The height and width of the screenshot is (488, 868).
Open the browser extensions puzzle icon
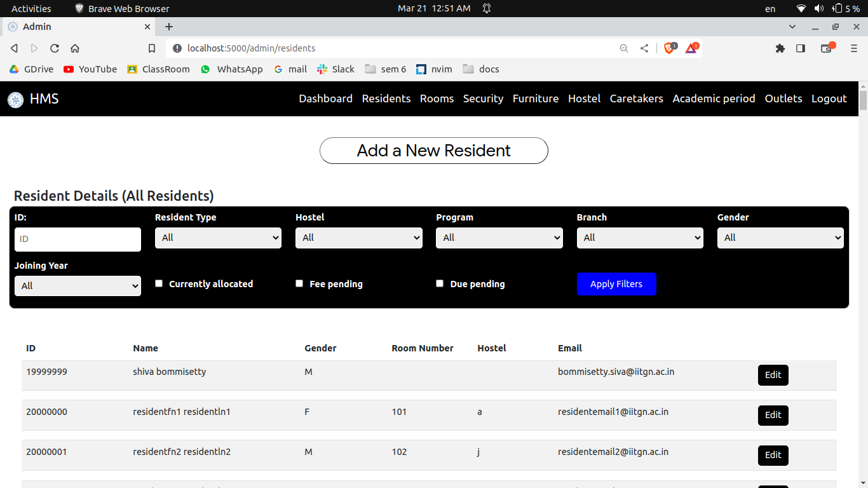(780, 48)
